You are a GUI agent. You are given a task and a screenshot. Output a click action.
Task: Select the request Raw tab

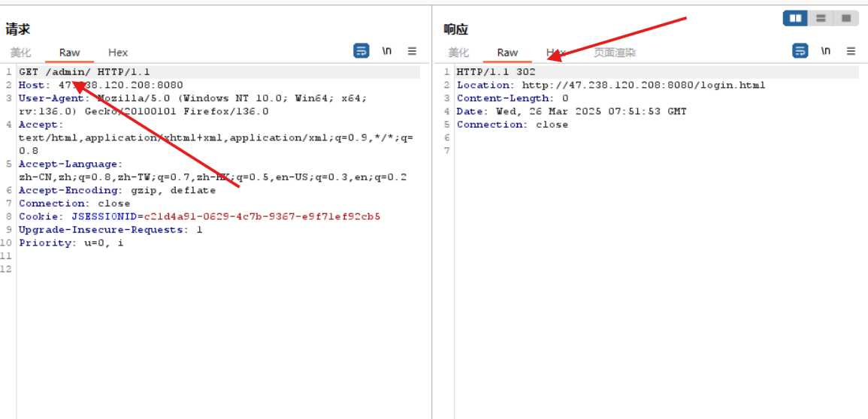point(69,53)
